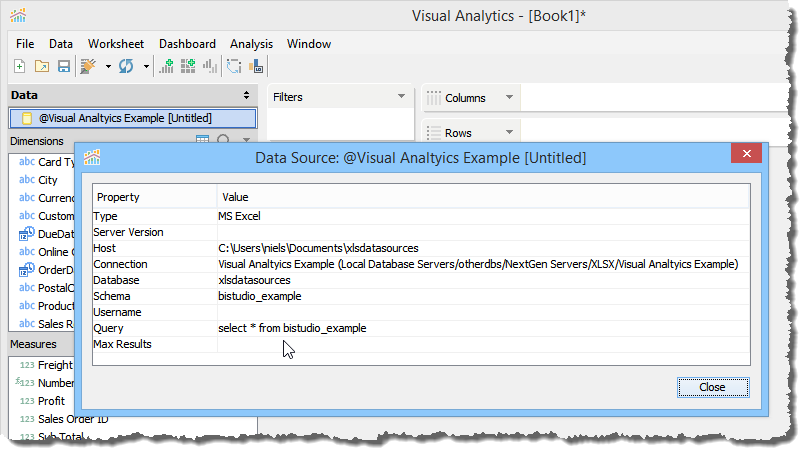Screen dimensions: 807x455
Task: Open the Worksheet menu
Action: click(115, 44)
